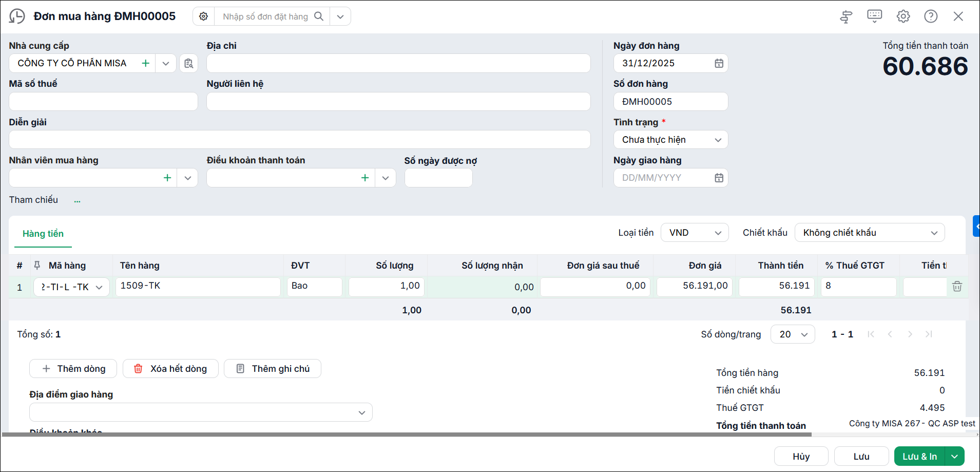
Task: Click the Tham chiếu ellipsis link
Action: [x=77, y=200]
